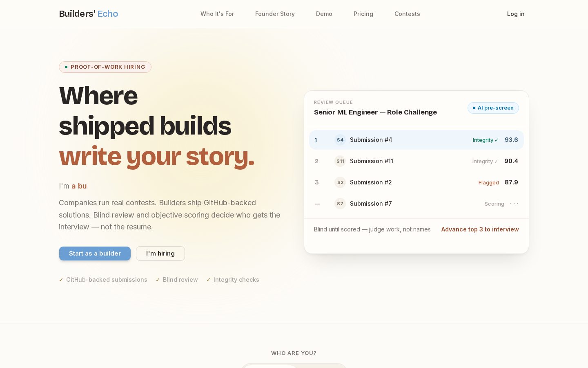Open the Demo nav link
The image size is (588, 368).
pyautogui.click(x=324, y=14)
